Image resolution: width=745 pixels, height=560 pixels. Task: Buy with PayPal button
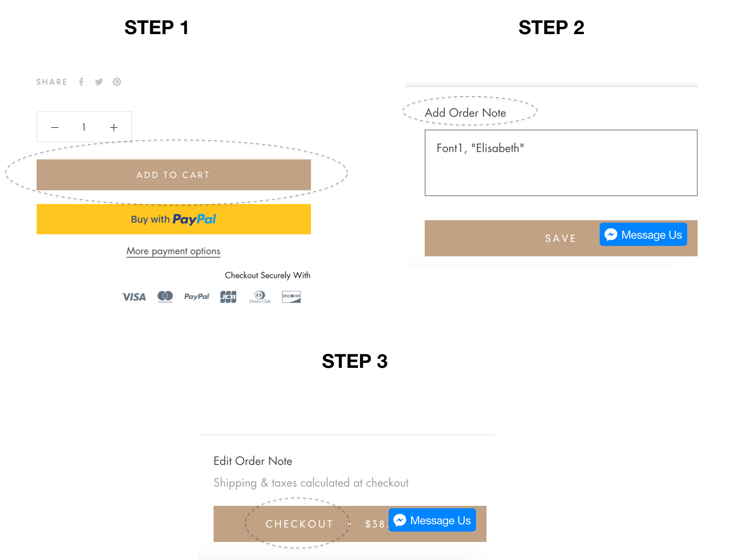pyautogui.click(x=173, y=219)
